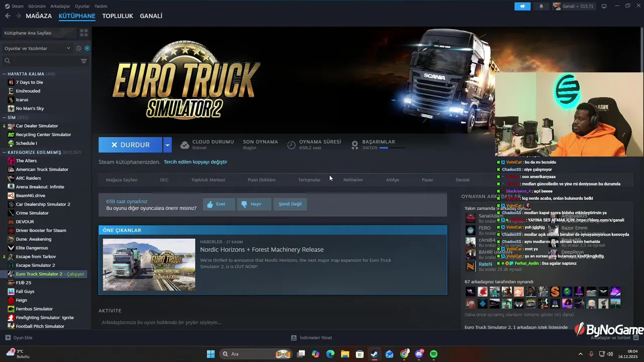644x362 pixels.
Task: Open Steam from the taskbar
Action: [374, 354]
